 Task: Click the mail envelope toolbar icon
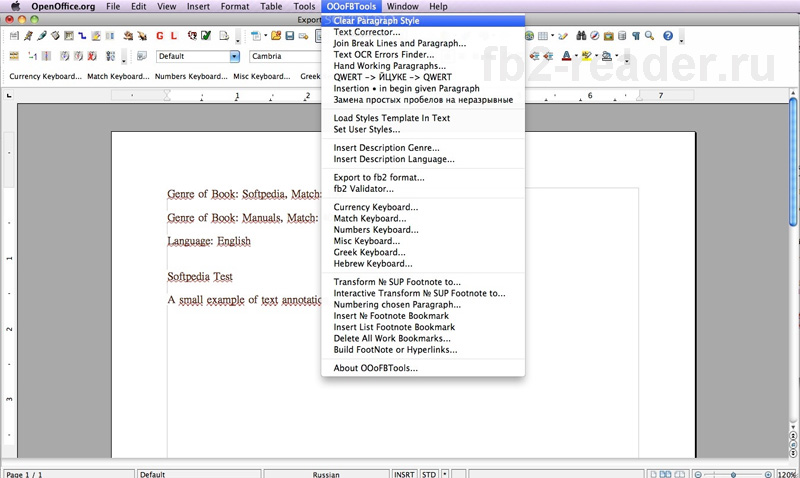coord(304,36)
